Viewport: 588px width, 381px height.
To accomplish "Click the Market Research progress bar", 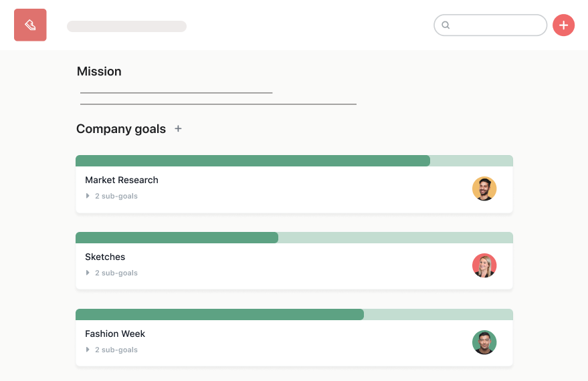I will point(294,161).
